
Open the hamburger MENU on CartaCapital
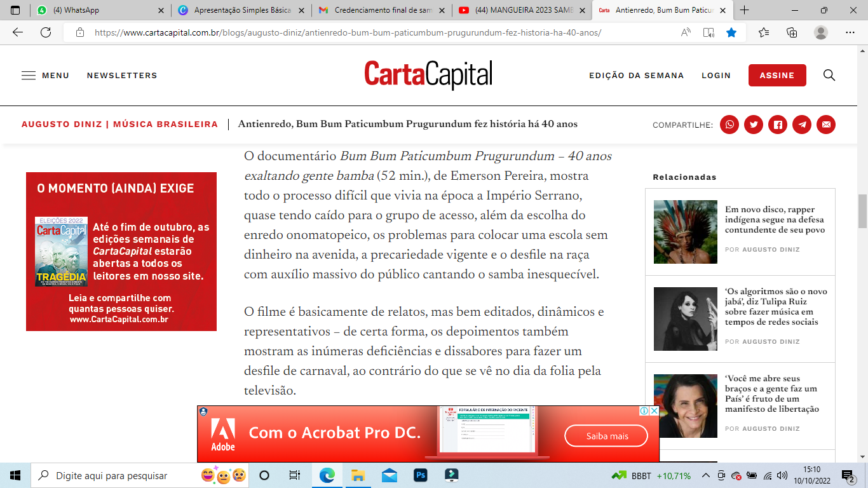pos(45,75)
